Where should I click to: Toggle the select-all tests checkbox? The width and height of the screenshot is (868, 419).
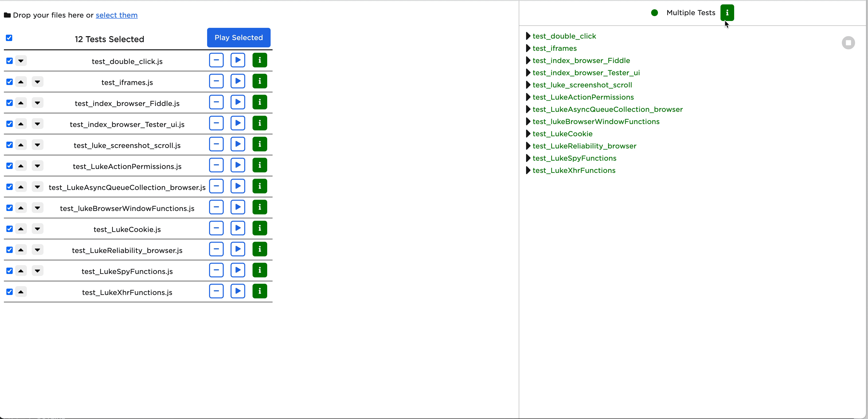point(9,38)
